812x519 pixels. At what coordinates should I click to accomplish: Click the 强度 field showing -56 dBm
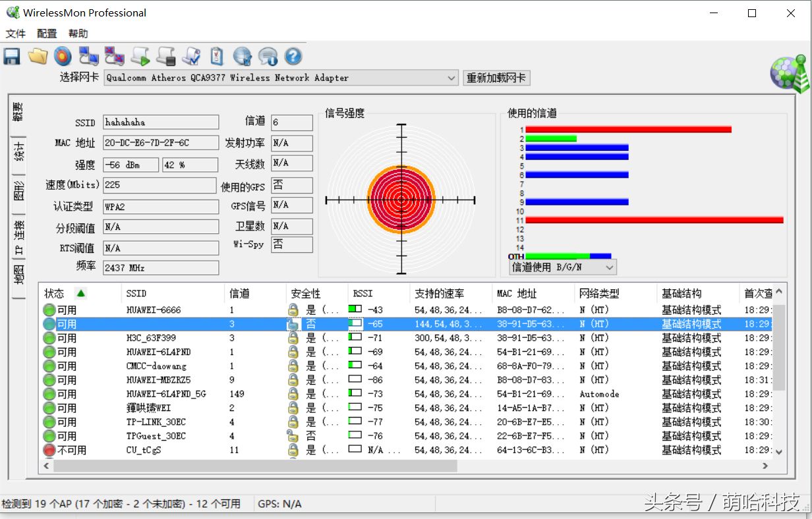coord(131,165)
